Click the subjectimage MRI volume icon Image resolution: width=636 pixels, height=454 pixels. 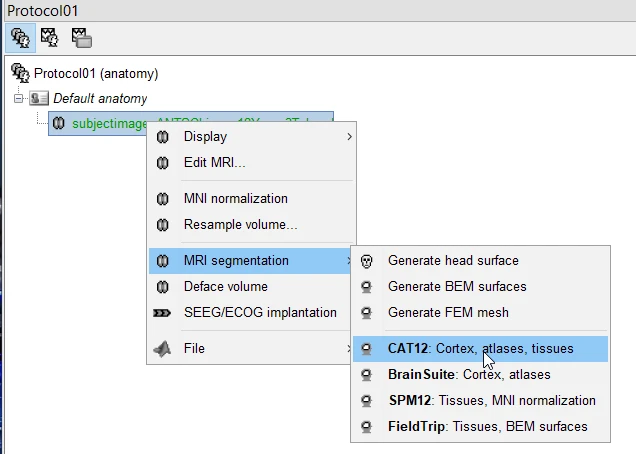tap(59, 123)
